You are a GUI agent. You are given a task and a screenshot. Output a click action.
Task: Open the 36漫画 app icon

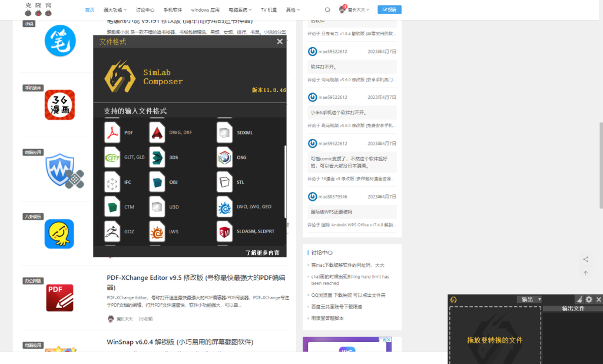59,105
